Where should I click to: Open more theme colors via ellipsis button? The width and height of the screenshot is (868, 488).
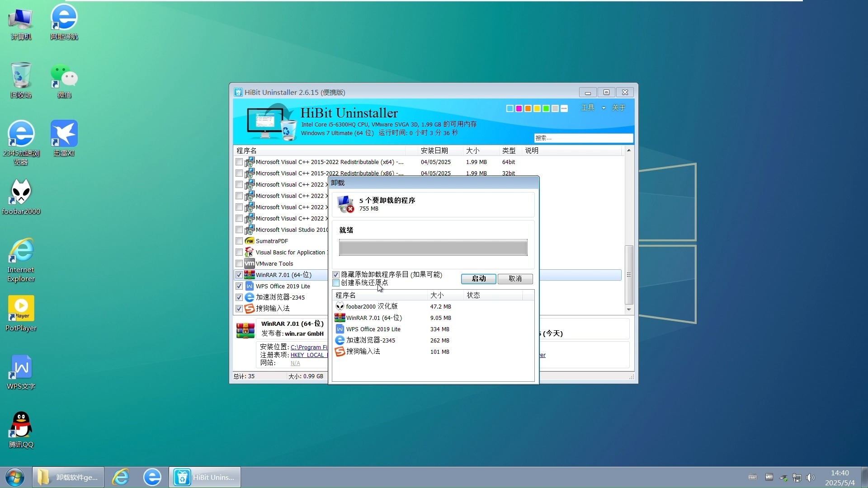(564, 108)
